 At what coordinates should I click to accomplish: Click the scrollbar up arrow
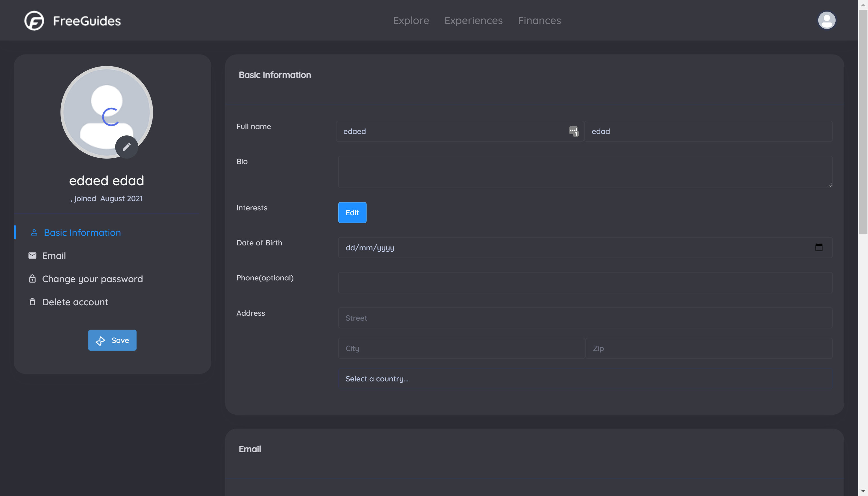[x=863, y=5]
